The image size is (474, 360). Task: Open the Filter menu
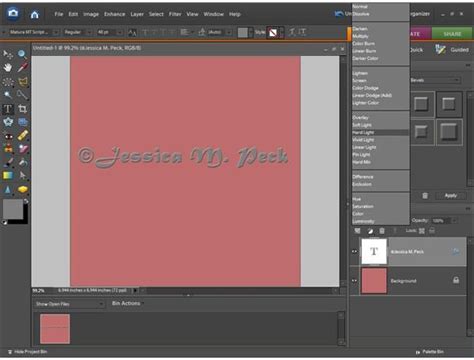pyautogui.click(x=175, y=14)
